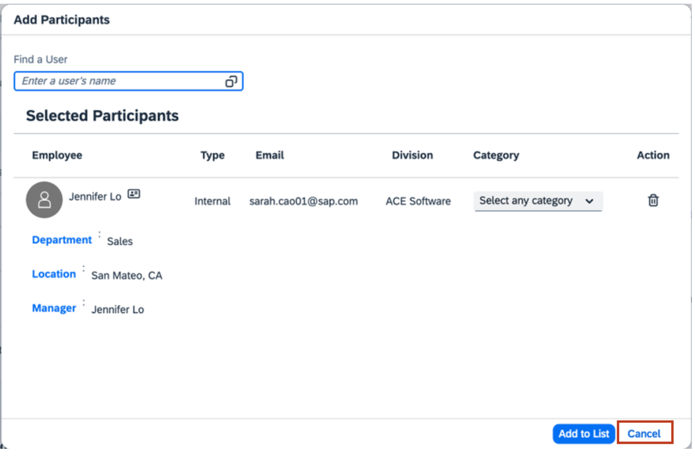Open value help icon in Find a User field
This screenshot has height=458, width=695.
[x=231, y=82]
